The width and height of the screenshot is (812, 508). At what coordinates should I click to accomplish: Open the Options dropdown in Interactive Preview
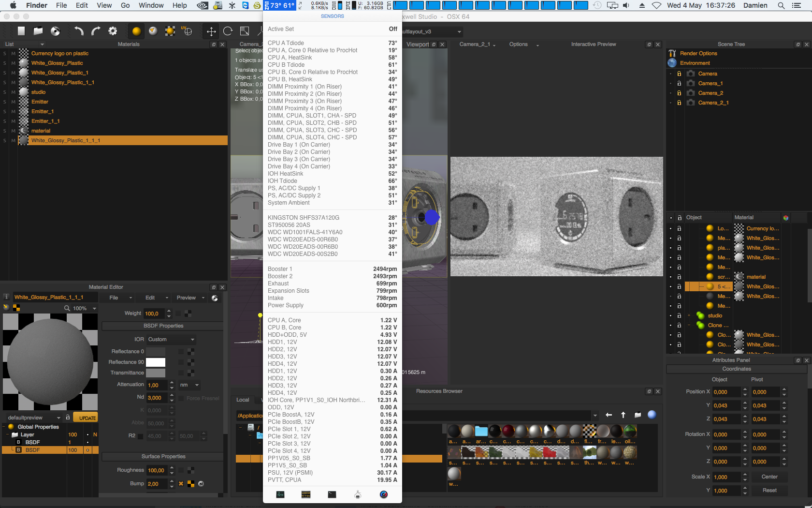click(x=524, y=45)
